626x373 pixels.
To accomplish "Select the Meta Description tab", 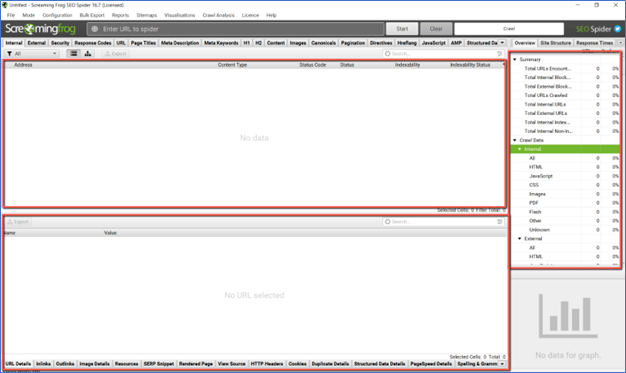I will pos(180,43).
